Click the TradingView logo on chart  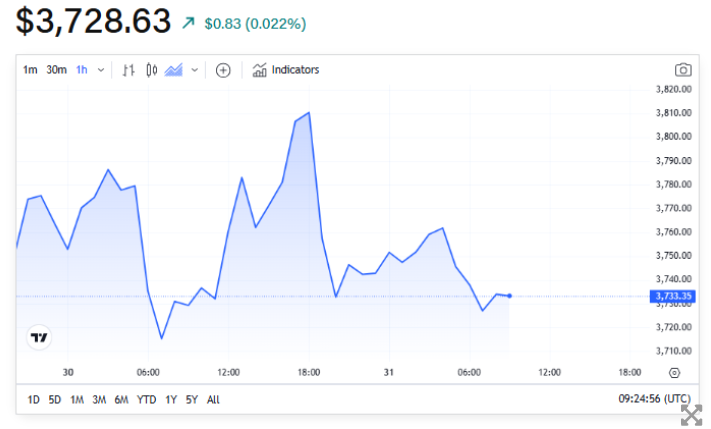click(x=39, y=339)
